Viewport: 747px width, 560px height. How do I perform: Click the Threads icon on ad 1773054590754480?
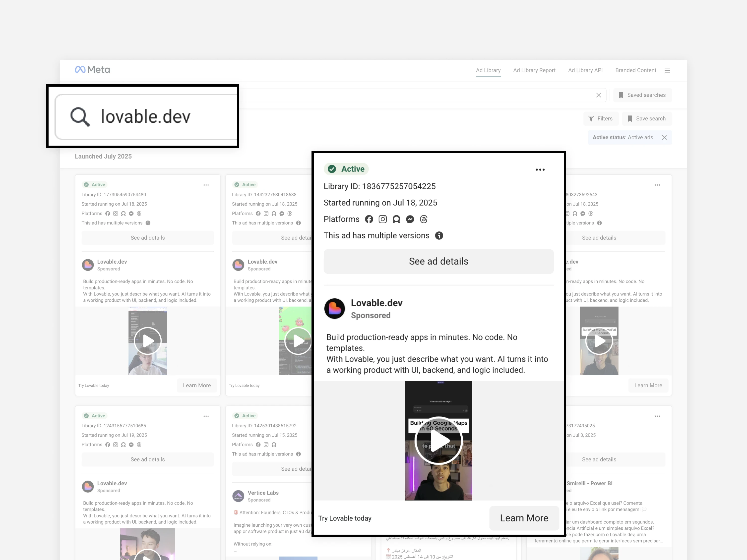(x=139, y=213)
